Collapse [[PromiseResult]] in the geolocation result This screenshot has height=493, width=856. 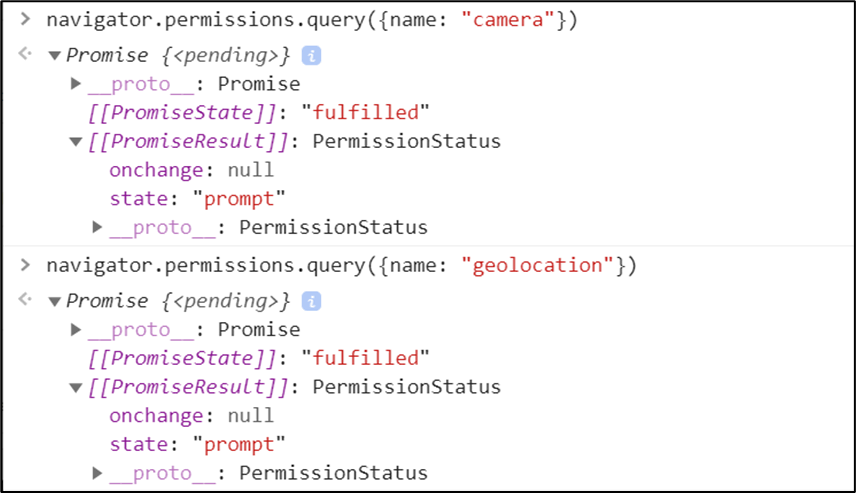coord(76,387)
